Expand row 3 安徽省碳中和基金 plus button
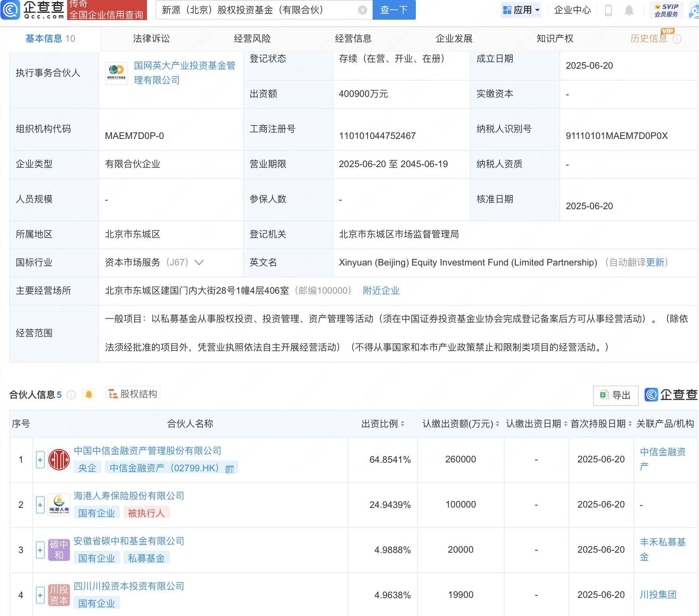The image size is (699, 616). pyautogui.click(x=40, y=550)
